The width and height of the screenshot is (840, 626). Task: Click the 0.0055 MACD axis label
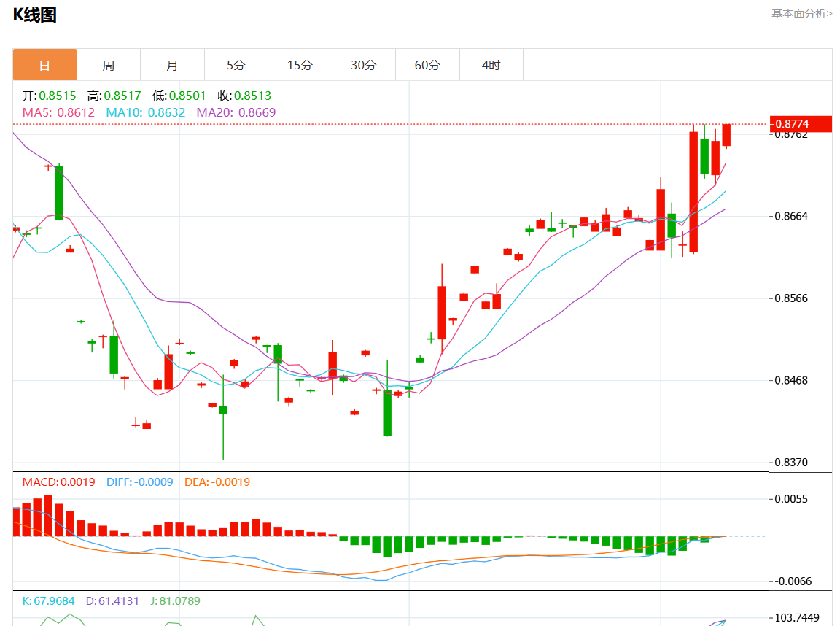click(x=791, y=499)
